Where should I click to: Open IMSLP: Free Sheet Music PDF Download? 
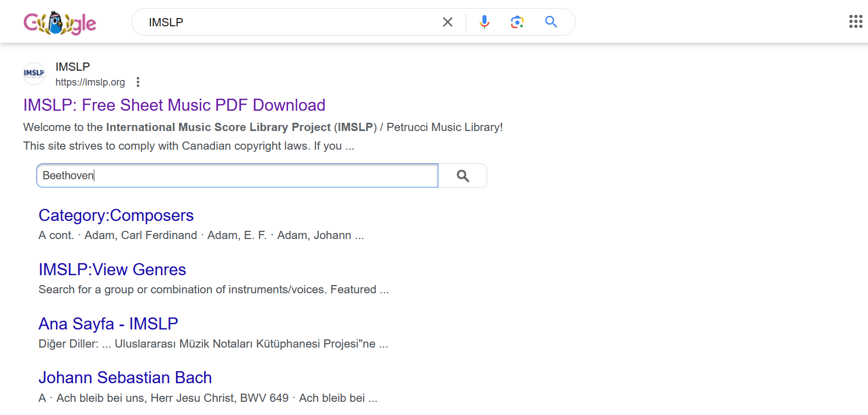coord(174,105)
